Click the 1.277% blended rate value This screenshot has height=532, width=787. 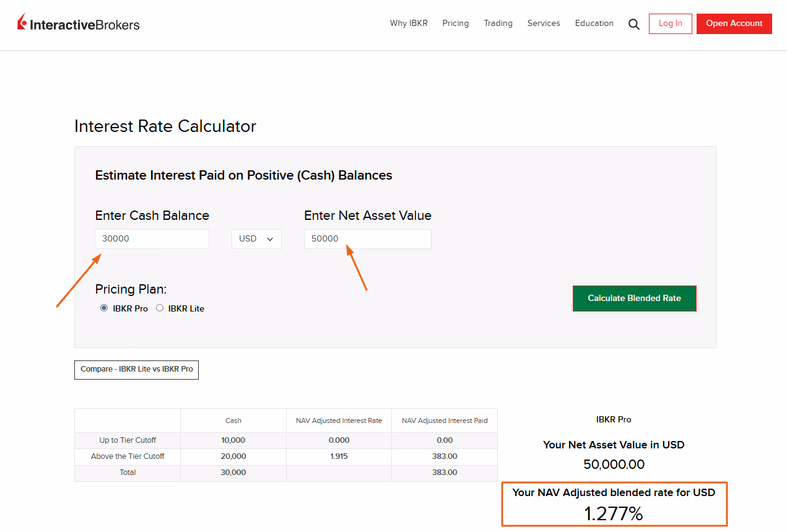pyautogui.click(x=614, y=513)
